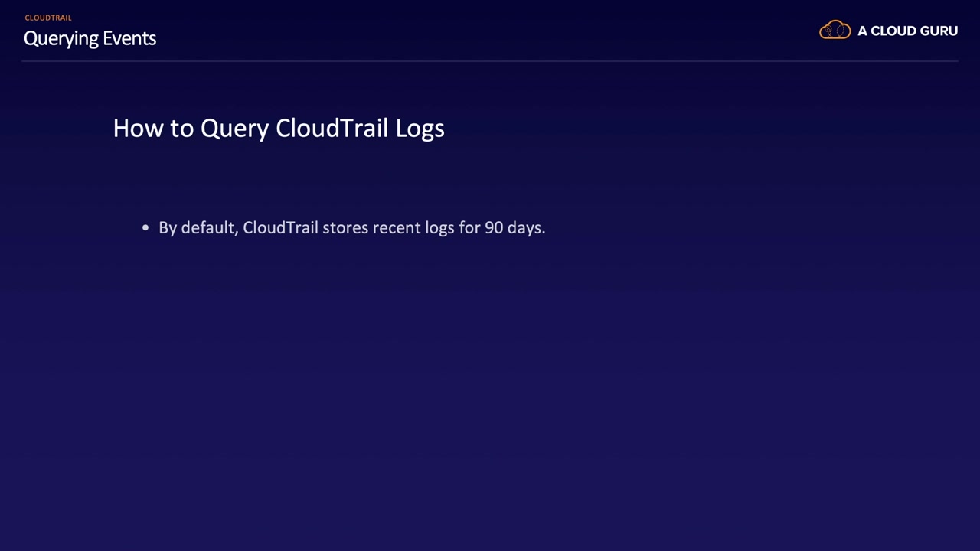Click the "Querying Events" slide title
Screen dimensions: 980x551
(90, 39)
